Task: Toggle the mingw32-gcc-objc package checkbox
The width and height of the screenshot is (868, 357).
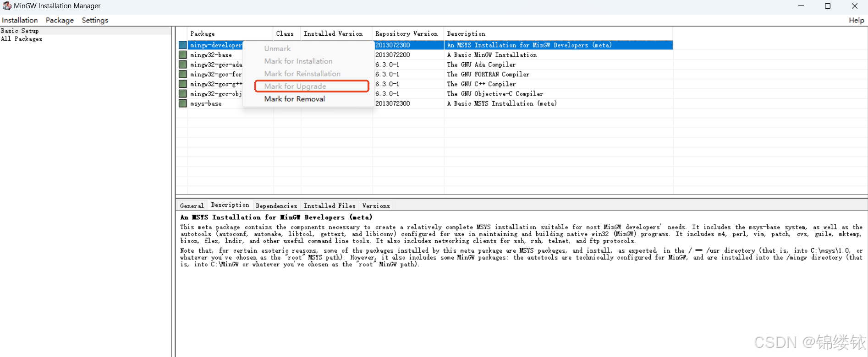Action: point(182,93)
